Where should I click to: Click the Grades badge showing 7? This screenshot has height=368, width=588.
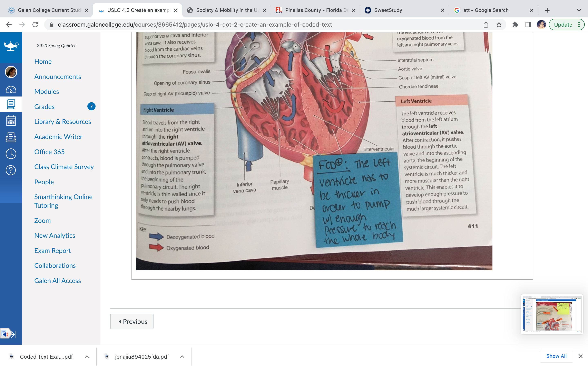91,106
